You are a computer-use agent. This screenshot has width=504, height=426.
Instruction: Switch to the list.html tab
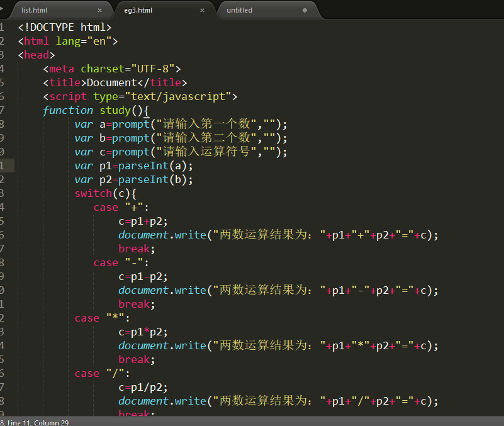coord(35,11)
